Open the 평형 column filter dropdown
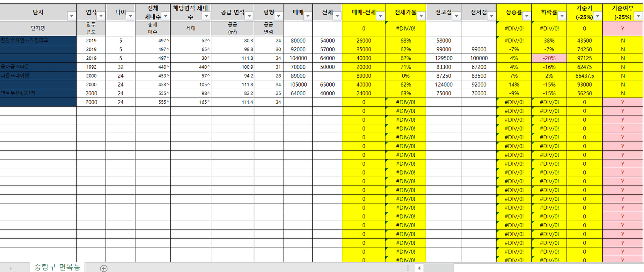 coord(278,16)
